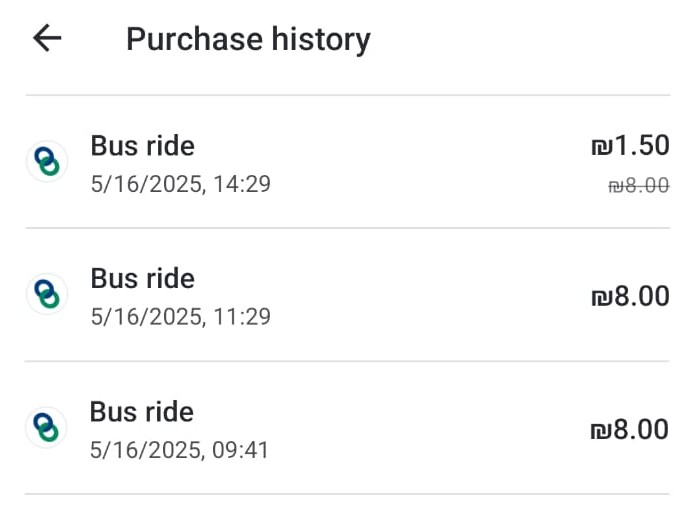Tap the transit icon of 09:41 ride
The width and height of the screenshot is (695, 505).
46,427
